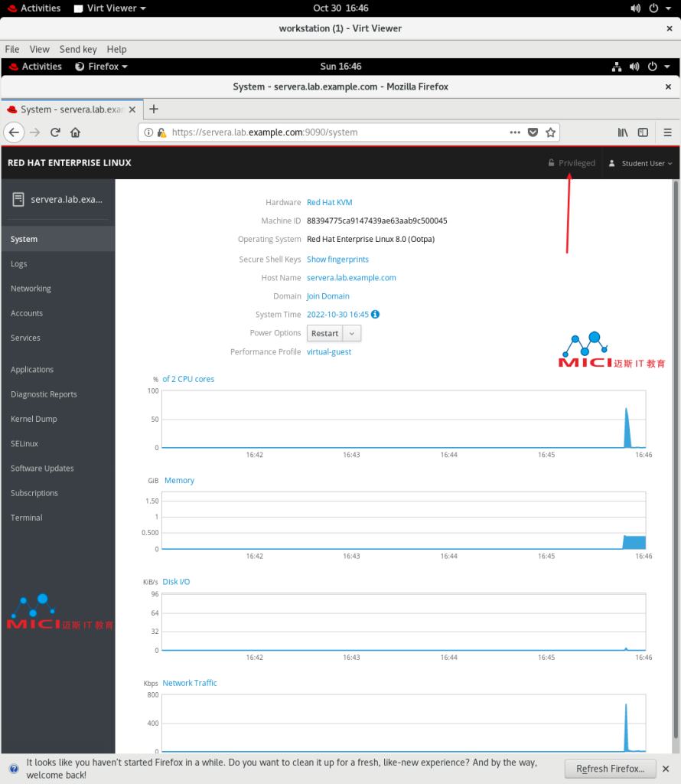Open the outer top bar system menu arrow
The width and height of the screenshot is (681, 784).
[x=668, y=8]
